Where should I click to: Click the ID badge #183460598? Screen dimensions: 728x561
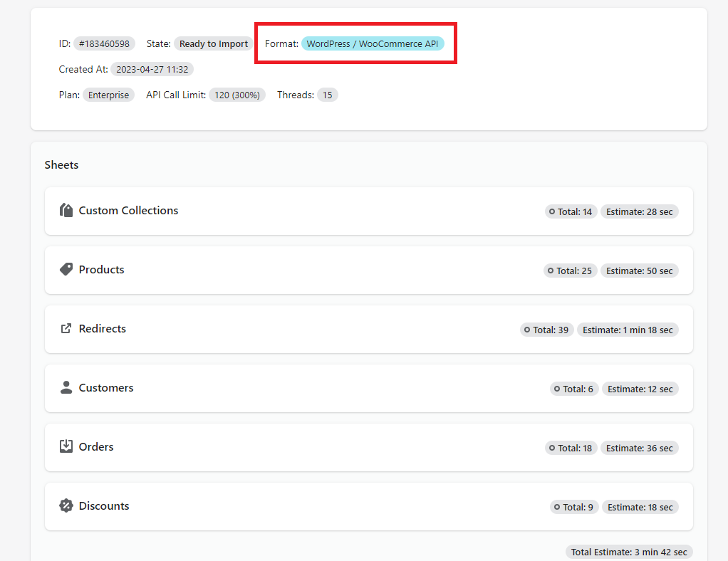click(x=104, y=43)
